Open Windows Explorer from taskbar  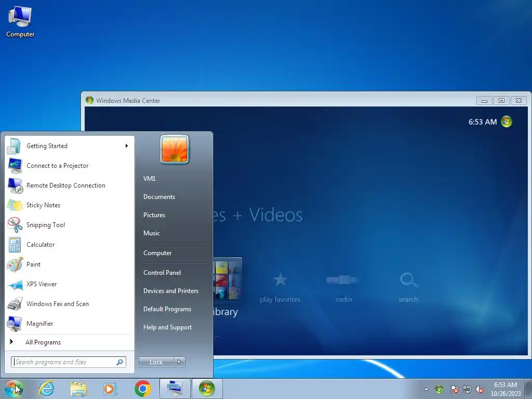[78, 389]
